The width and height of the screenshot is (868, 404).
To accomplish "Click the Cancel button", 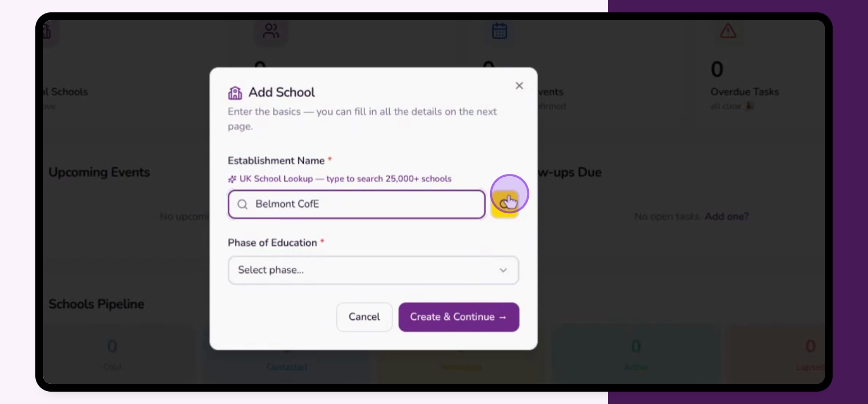I will point(364,317).
